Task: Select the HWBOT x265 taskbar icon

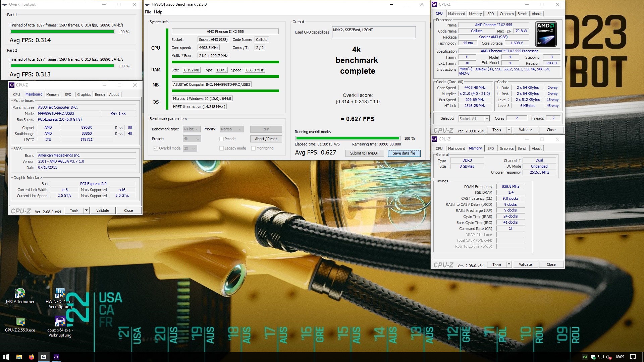Action: click(44, 357)
